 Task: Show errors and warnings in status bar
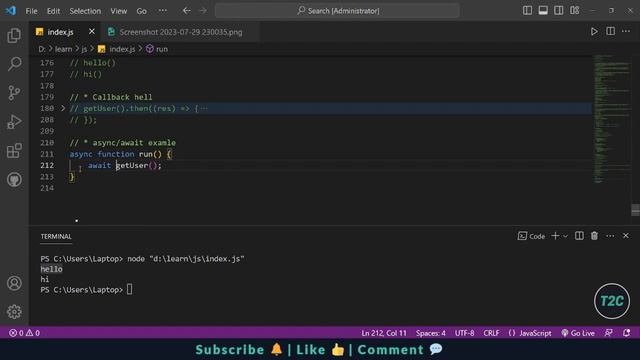point(24,333)
